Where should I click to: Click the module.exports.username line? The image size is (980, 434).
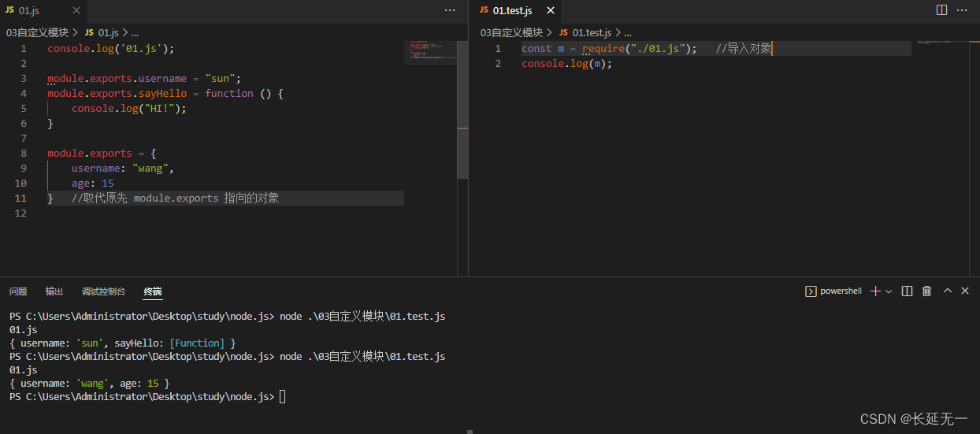pyautogui.click(x=143, y=79)
